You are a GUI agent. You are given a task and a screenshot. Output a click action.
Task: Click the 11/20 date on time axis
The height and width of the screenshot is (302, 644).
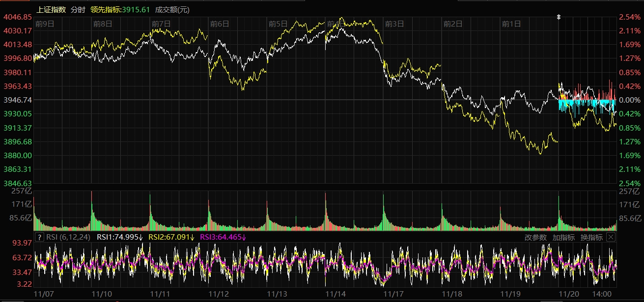click(x=569, y=294)
